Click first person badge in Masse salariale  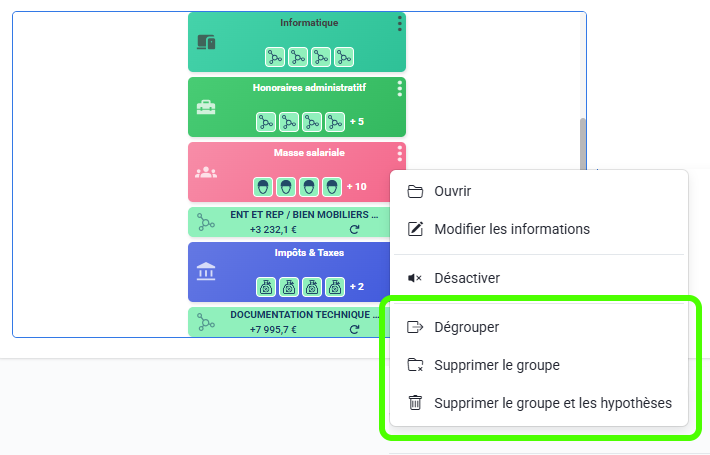[263, 186]
